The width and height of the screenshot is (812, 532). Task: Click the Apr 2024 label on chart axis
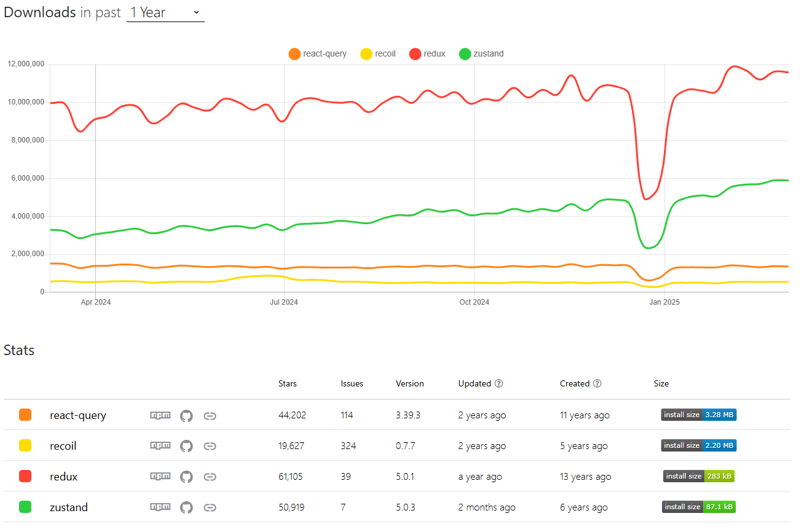(x=96, y=302)
